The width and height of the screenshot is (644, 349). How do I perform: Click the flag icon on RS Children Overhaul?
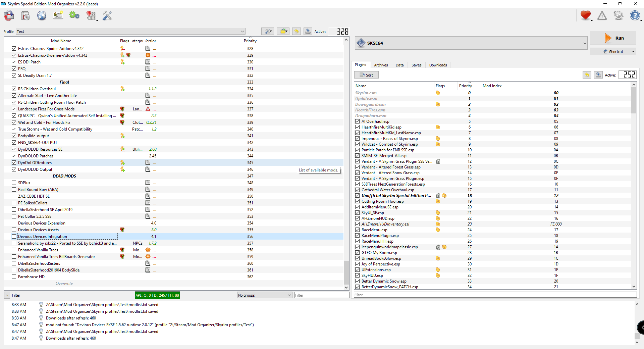point(122,89)
